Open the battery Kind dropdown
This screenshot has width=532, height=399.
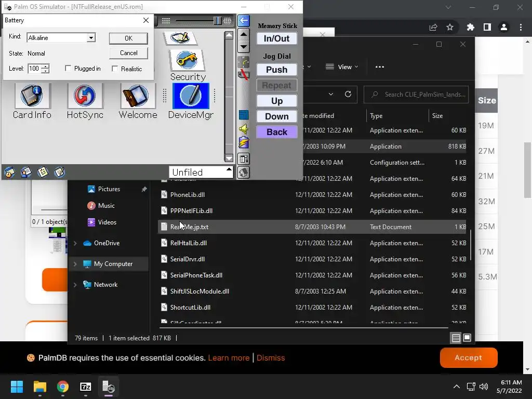91,37
